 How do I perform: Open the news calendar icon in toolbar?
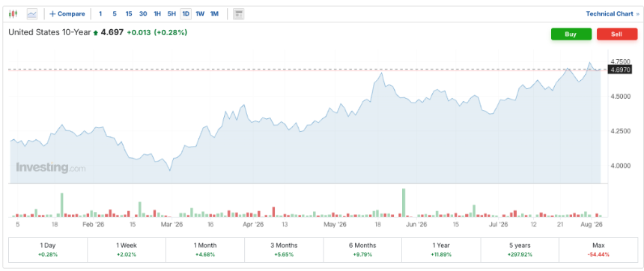239,14
